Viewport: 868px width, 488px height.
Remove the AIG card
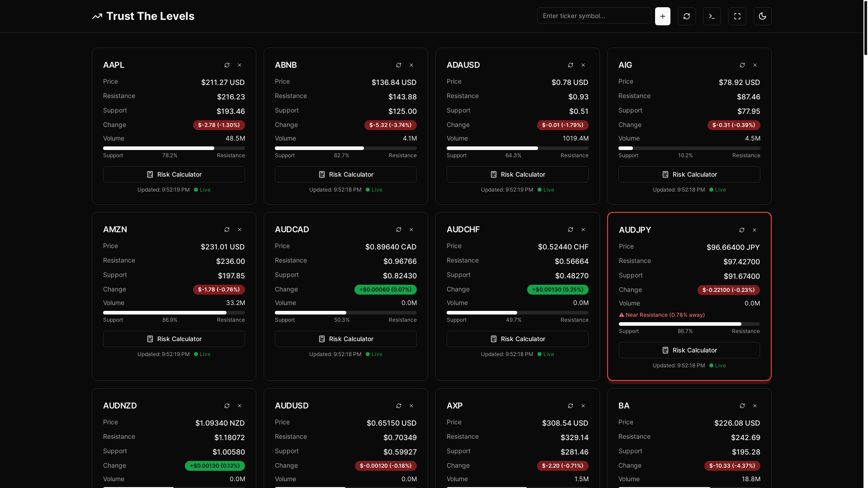pos(755,65)
